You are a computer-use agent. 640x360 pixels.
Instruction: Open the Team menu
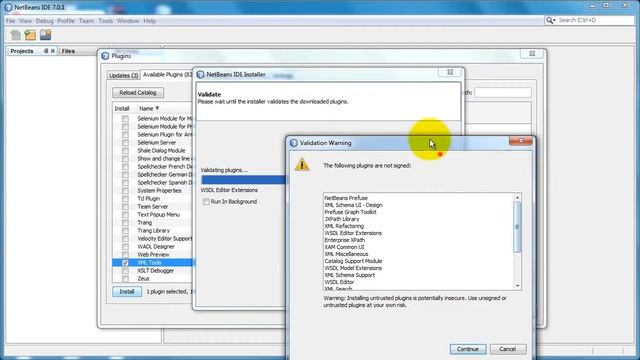[86, 21]
